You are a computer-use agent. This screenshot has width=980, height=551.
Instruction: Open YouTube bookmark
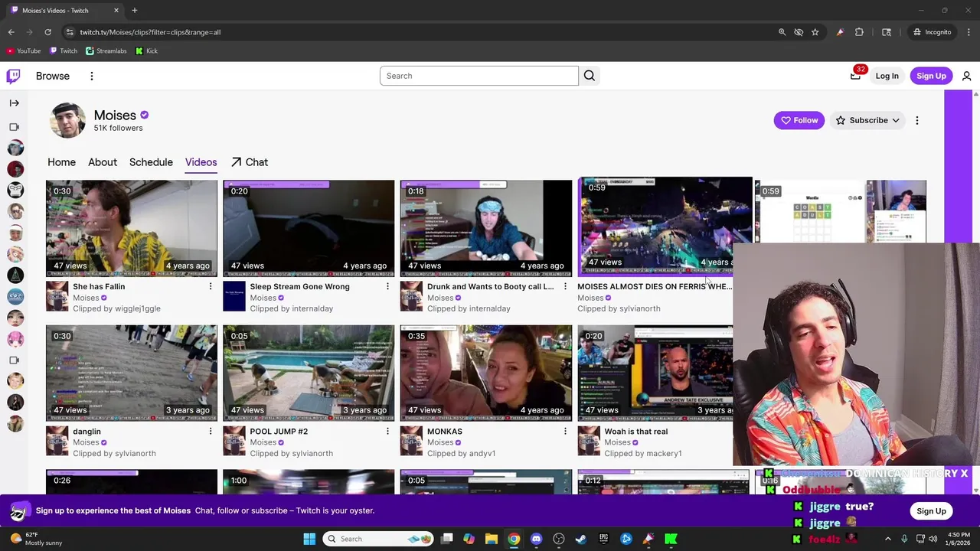point(24,51)
